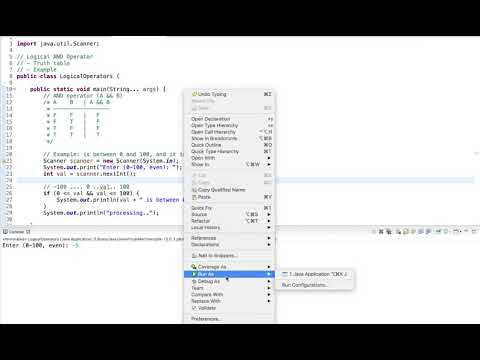Choose Quick Type Hierarchy entry
The height and width of the screenshot is (360, 480).
tap(230, 151)
